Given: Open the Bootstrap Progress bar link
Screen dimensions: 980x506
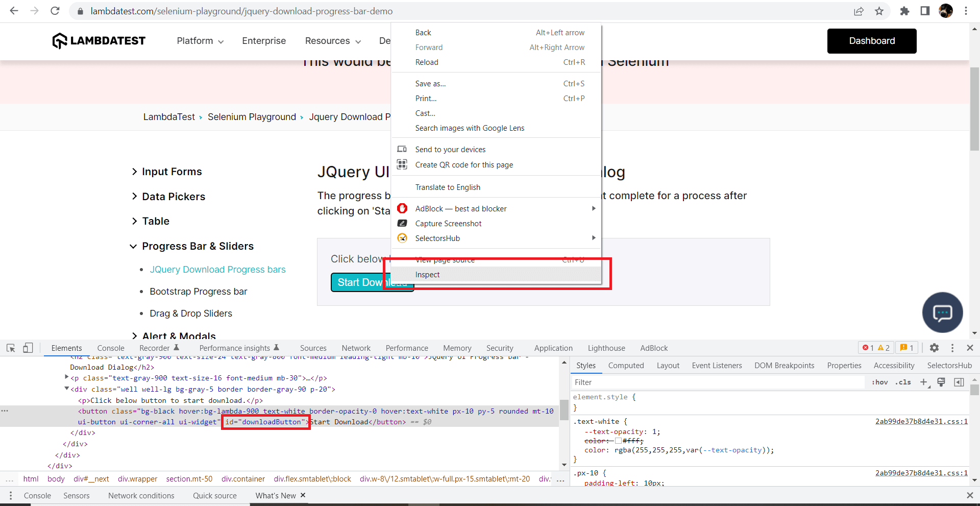Looking at the screenshot, I should tap(198, 292).
